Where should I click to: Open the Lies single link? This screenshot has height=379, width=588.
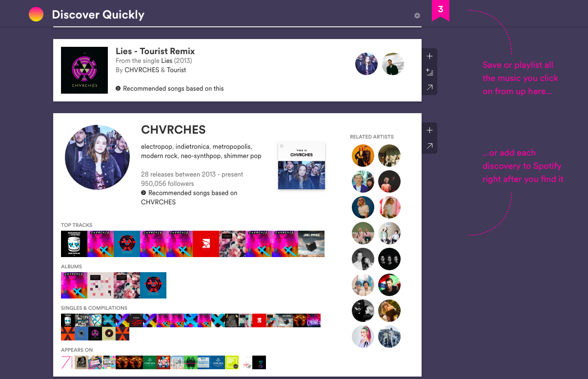point(167,60)
